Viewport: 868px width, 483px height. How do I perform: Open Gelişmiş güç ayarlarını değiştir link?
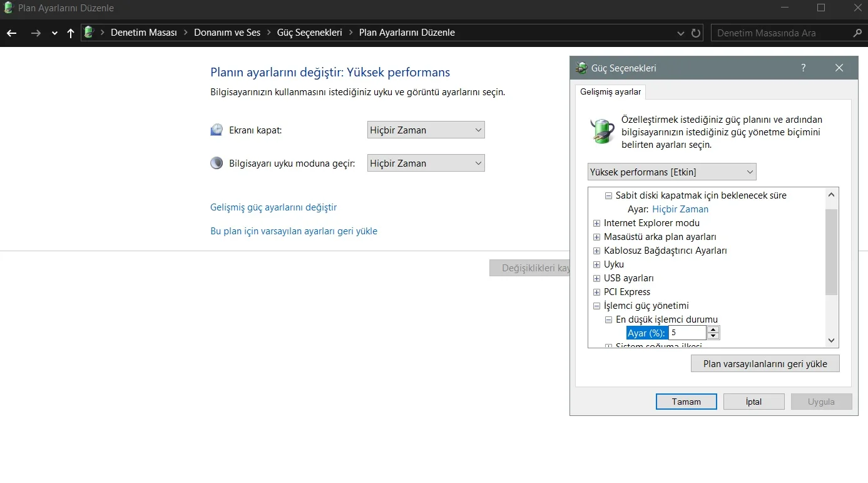(x=273, y=207)
